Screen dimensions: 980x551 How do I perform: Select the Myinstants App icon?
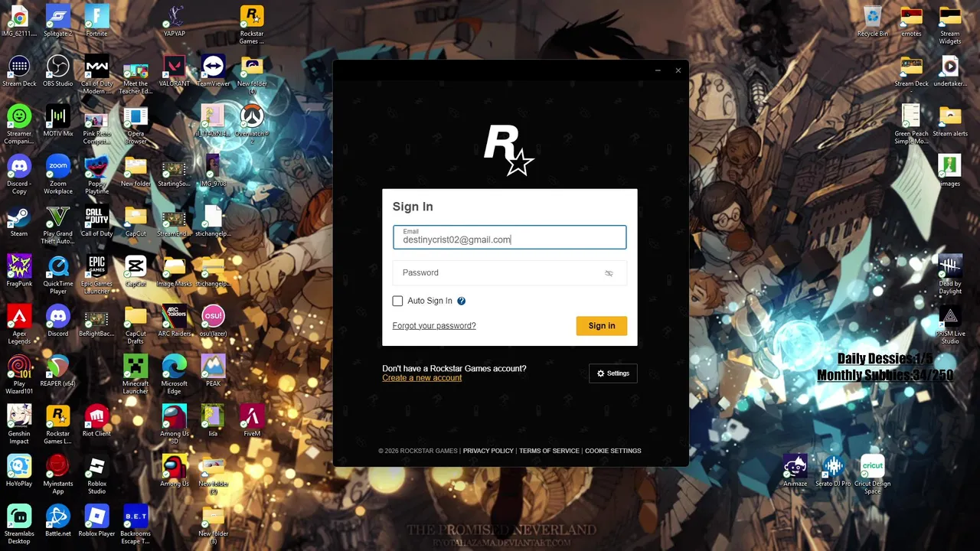(58, 474)
